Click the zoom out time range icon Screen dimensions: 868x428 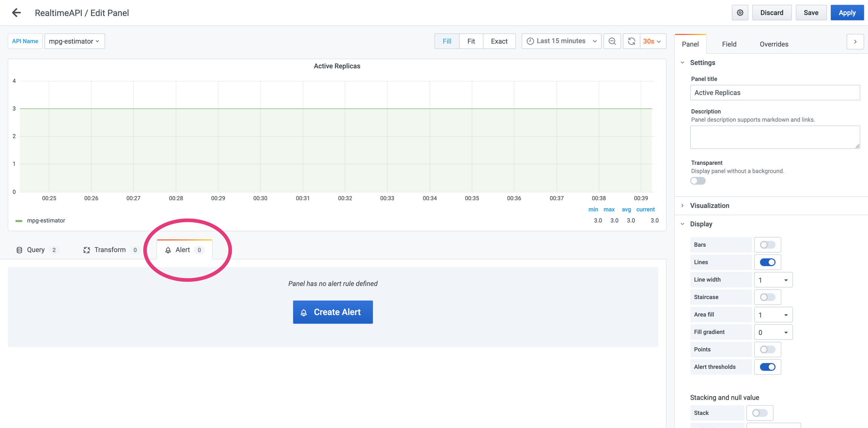click(x=612, y=41)
